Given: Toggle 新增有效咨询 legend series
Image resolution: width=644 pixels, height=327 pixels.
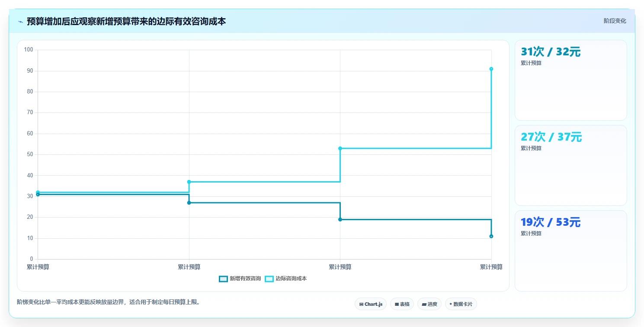Looking at the screenshot, I should (x=240, y=279).
